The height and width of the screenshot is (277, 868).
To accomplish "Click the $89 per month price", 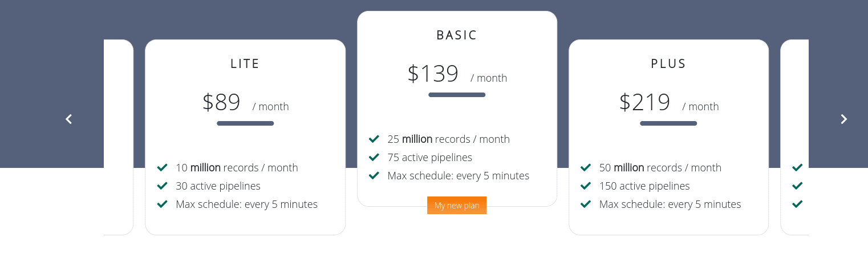I will coord(245,103).
